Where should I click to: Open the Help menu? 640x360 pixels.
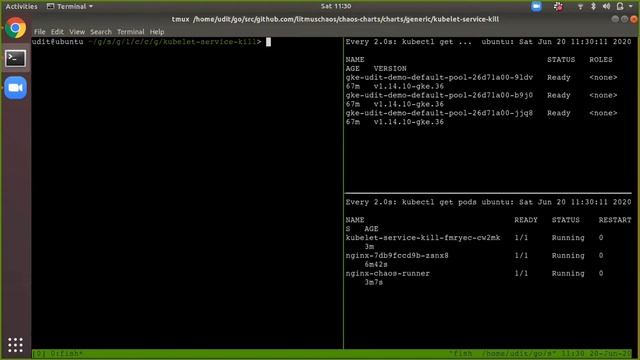point(157,31)
